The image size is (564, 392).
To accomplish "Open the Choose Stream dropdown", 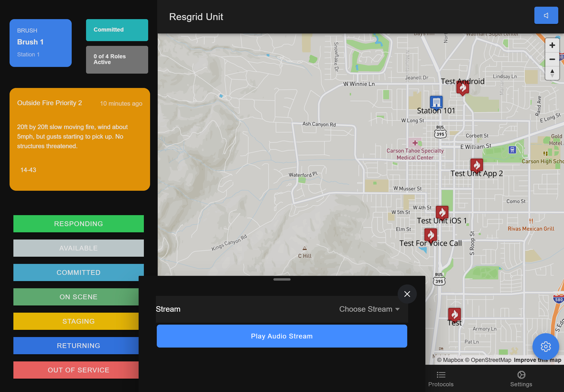I will 369,309.
